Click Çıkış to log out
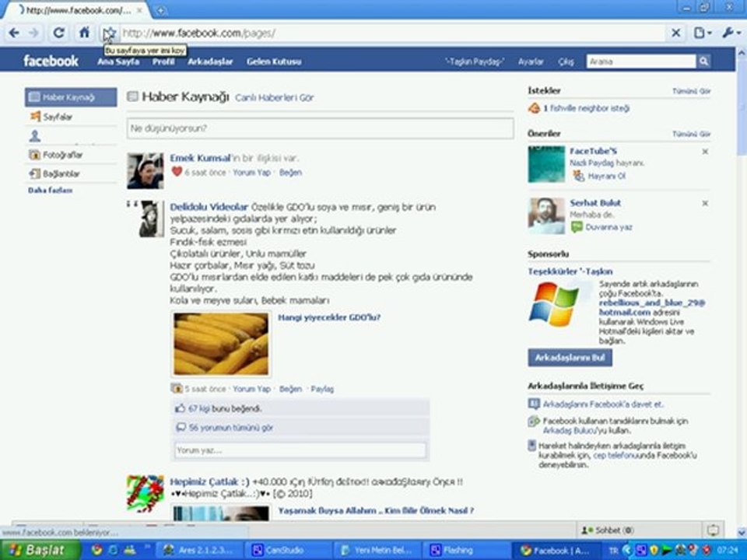Screen dimensions: 747x560 point(566,62)
